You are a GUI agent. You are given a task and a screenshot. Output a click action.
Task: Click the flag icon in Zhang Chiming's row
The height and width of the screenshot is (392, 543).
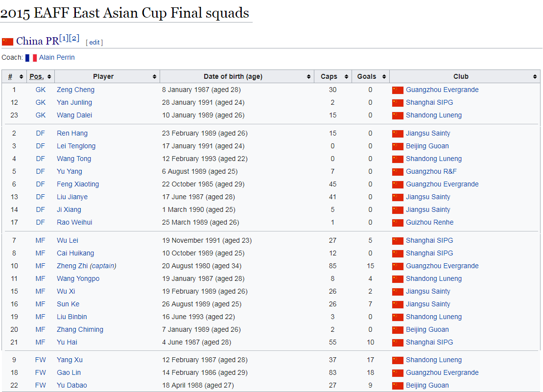tap(398, 330)
